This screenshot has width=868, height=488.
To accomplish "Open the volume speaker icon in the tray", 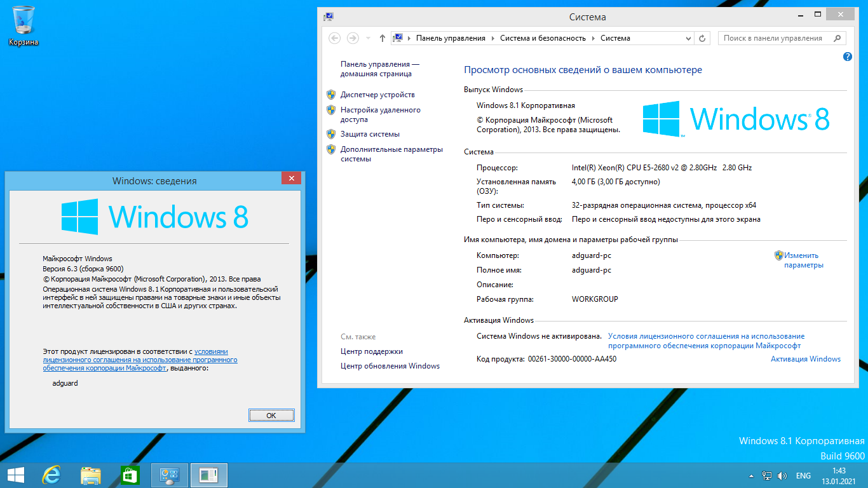I will point(782,475).
